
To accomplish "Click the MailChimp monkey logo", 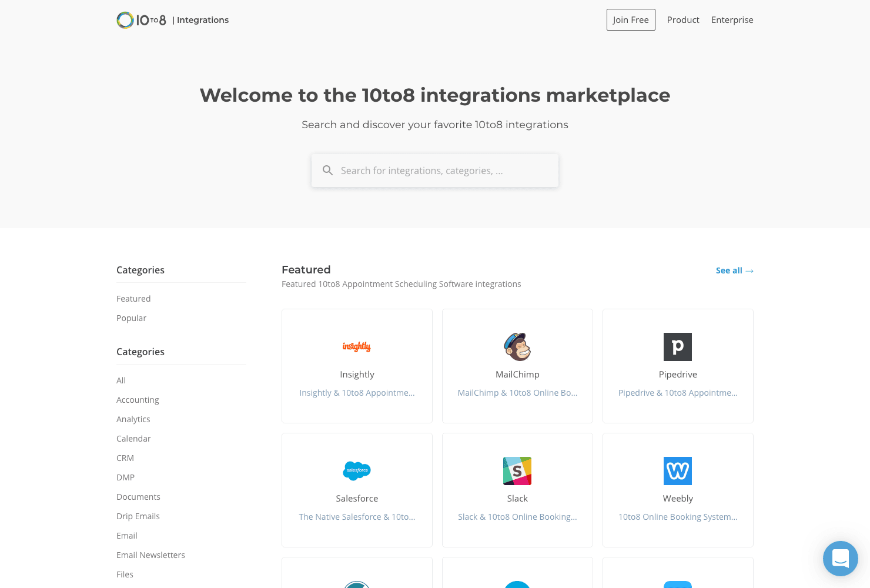I will [517, 347].
